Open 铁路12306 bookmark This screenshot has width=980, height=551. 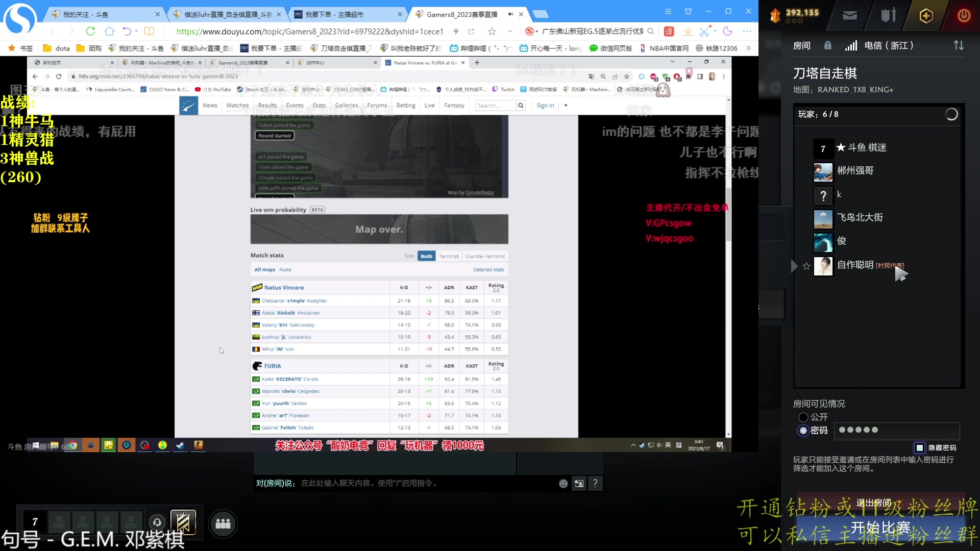click(x=717, y=48)
